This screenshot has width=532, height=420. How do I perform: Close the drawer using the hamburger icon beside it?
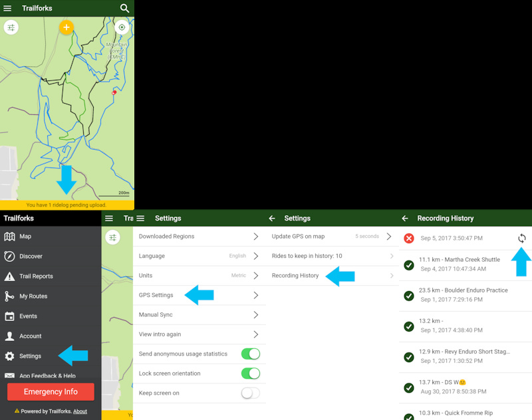click(109, 218)
